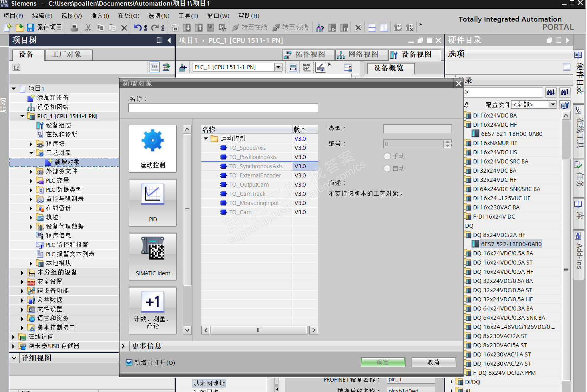Click the 确定 button
This screenshot has width=587, height=392.
(383, 362)
